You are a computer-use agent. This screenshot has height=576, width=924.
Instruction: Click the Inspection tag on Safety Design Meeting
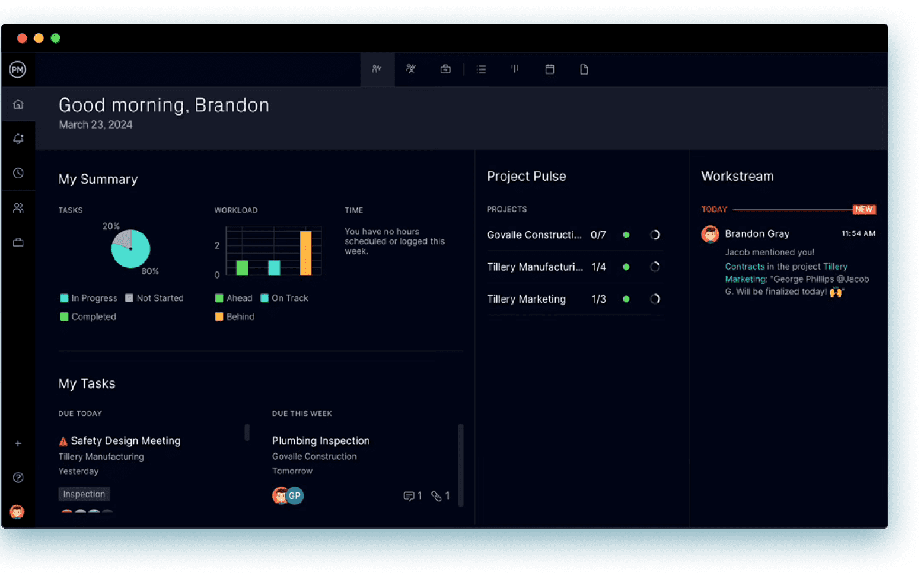(84, 494)
